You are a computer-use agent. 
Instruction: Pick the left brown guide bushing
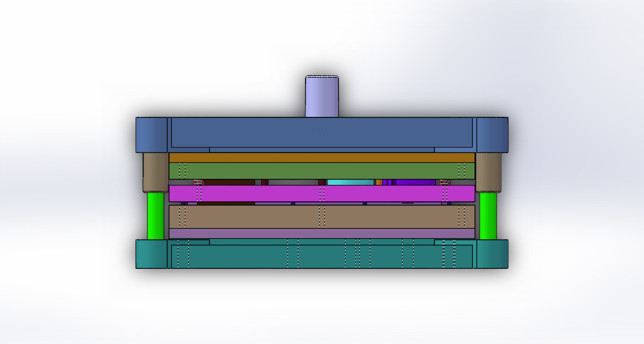[x=156, y=173]
